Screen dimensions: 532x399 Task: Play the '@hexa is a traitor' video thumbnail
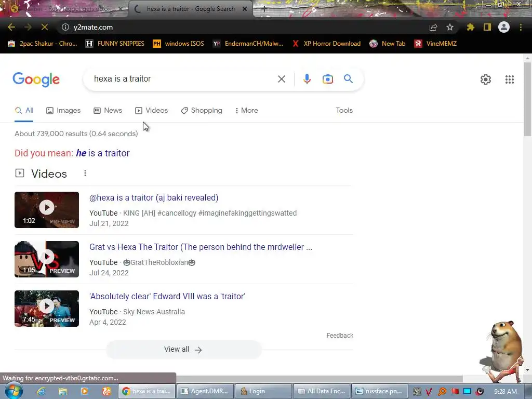[47, 210]
